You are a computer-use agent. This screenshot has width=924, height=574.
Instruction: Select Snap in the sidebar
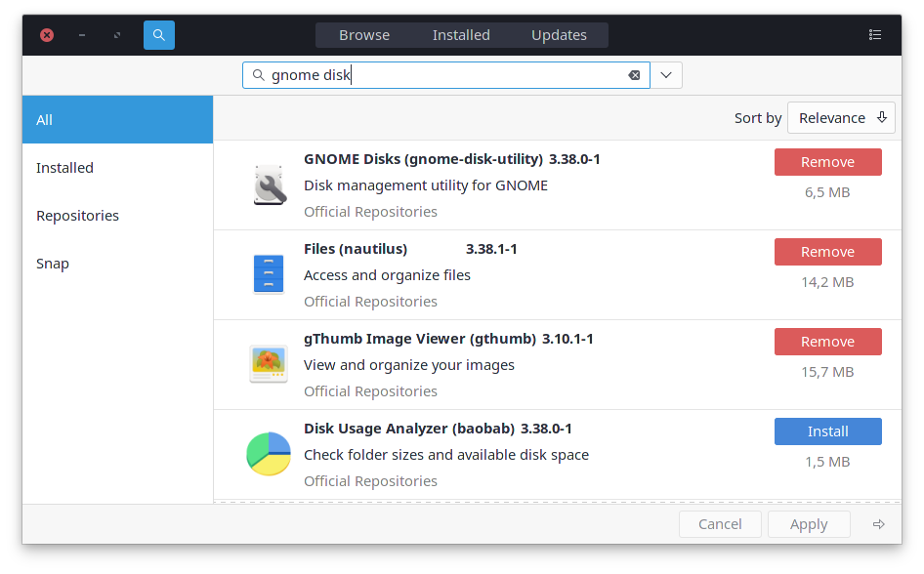click(118, 264)
